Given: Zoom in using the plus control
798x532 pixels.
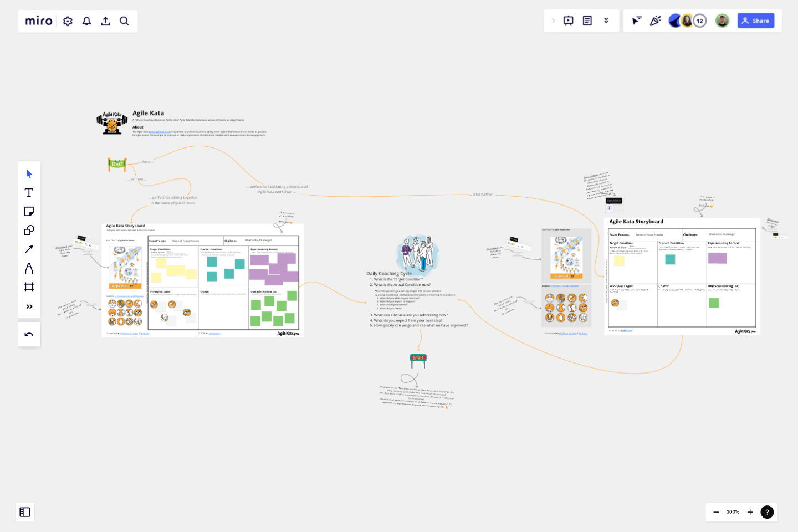Looking at the screenshot, I should coord(750,512).
